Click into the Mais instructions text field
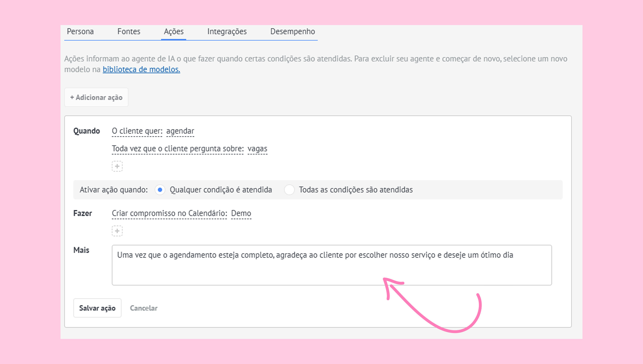The width and height of the screenshot is (643, 364). pyautogui.click(x=331, y=265)
